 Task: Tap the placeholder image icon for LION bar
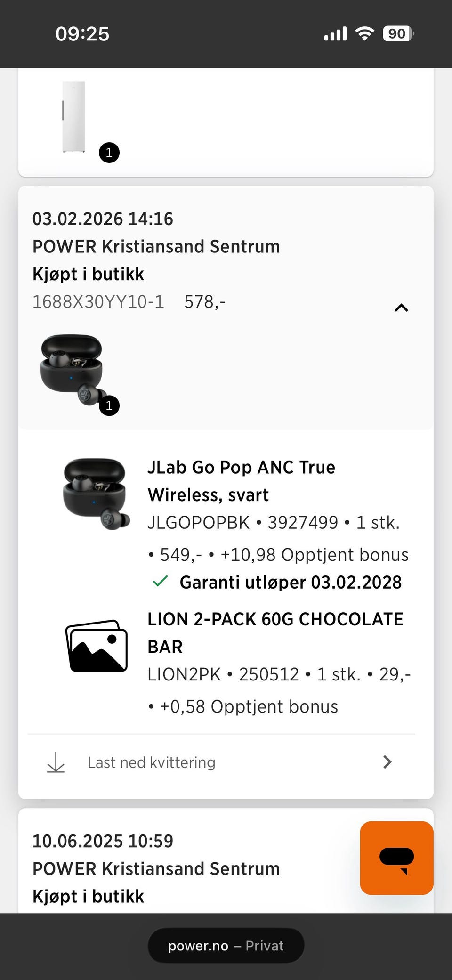coord(97,646)
